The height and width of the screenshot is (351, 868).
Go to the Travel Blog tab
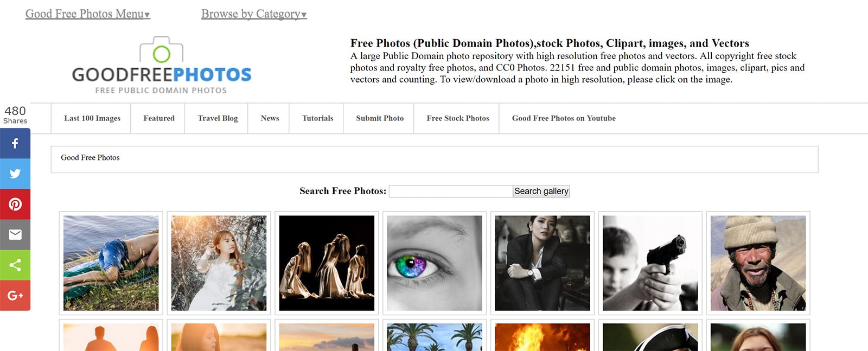click(218, 118)
